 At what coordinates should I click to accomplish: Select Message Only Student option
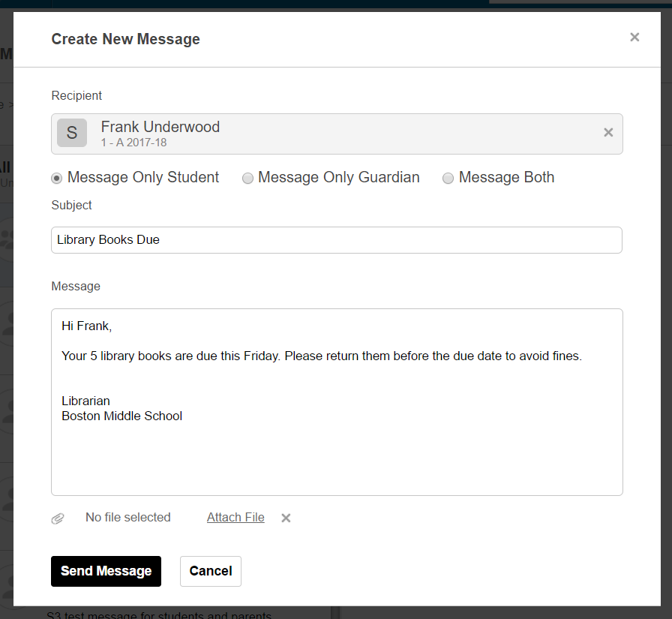tap(56, 178)
